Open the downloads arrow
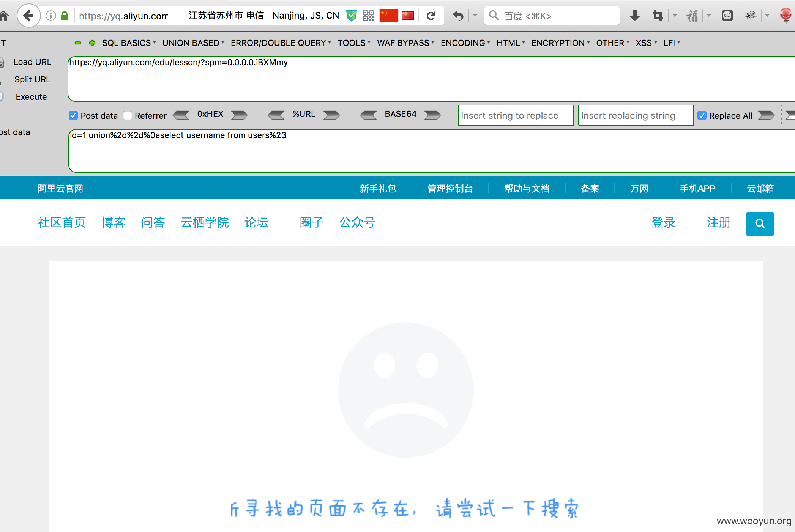The image size is (795, 532). tap(634, 16)
